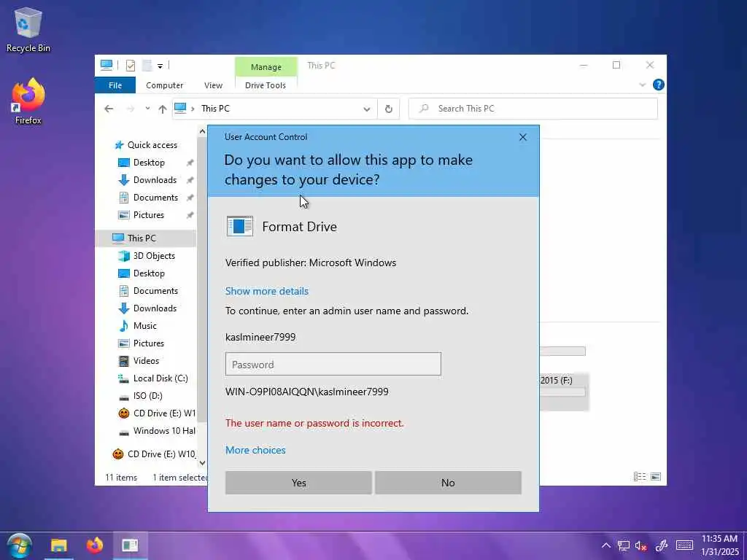
Task: Open the Customize Quick Access Toolbar dropdown
Action: point(160,66)
